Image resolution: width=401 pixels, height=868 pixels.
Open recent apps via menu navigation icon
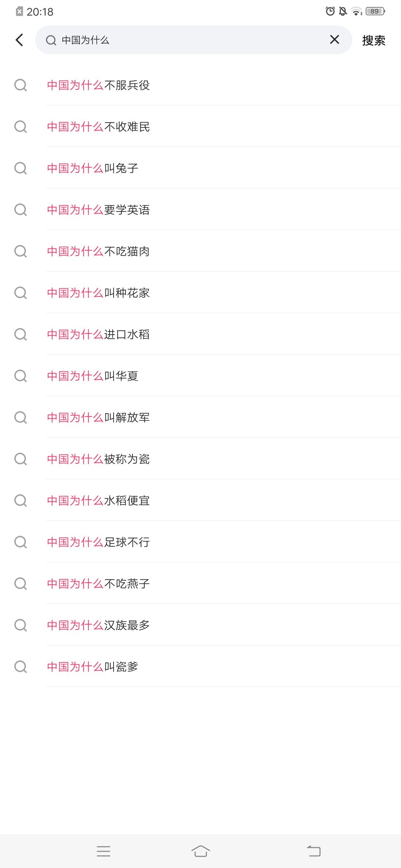tap(104, 851)
